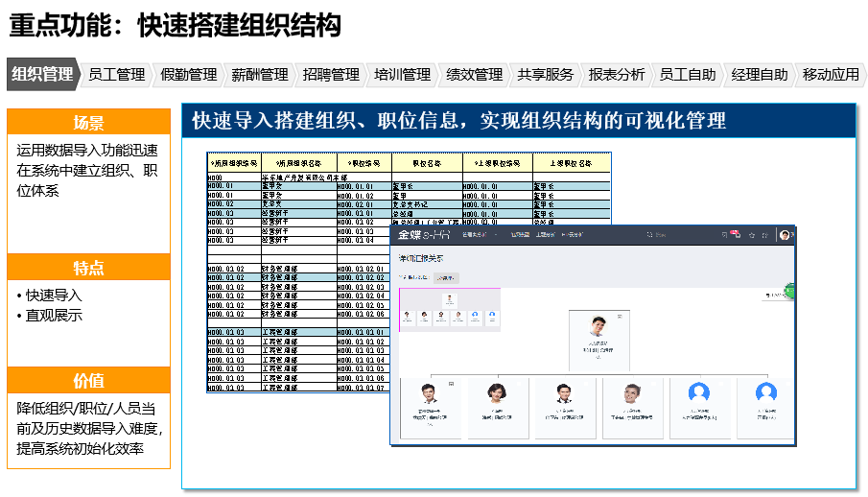Click the top manager's avatar in org chart
The width and height of the screenshot is (868, 497).
point(598,326)
